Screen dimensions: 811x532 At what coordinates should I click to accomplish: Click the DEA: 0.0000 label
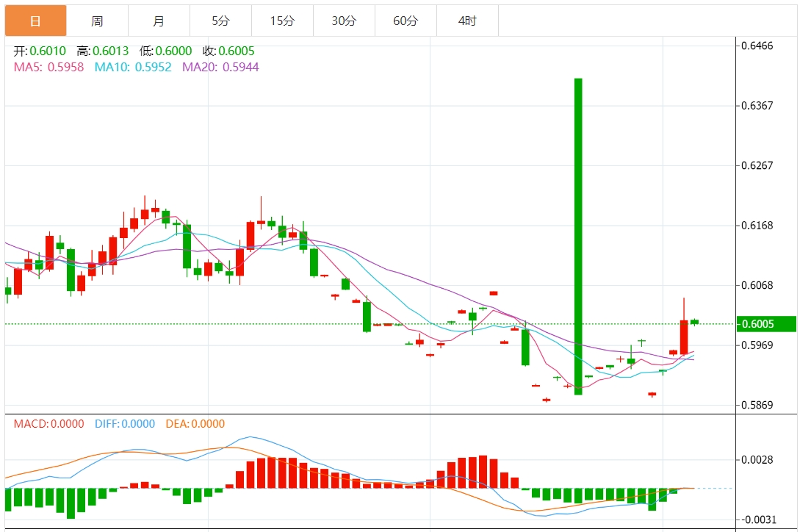point(195,424)
